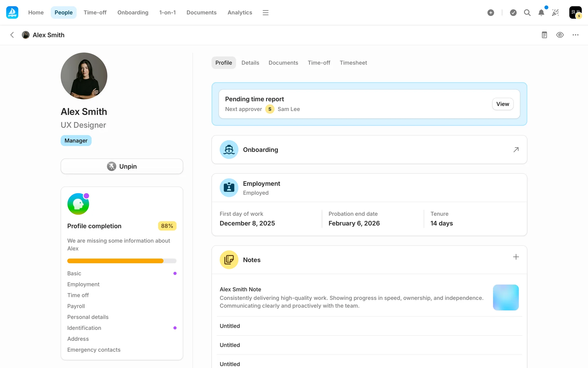This screenshot has width=588, height=368.
Task: Open the tasks checkmark icon
Action: 513,13
